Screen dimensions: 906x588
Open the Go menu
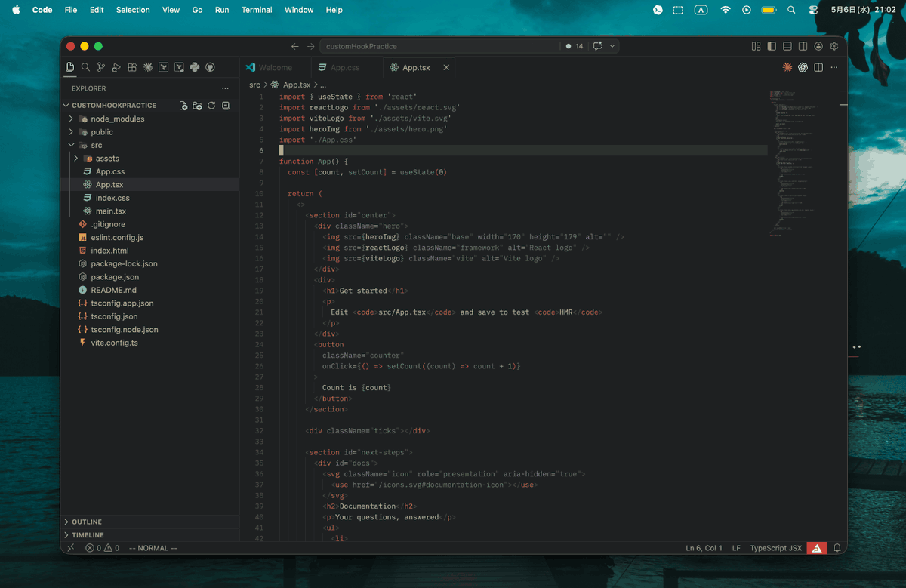tap(197, 10)
